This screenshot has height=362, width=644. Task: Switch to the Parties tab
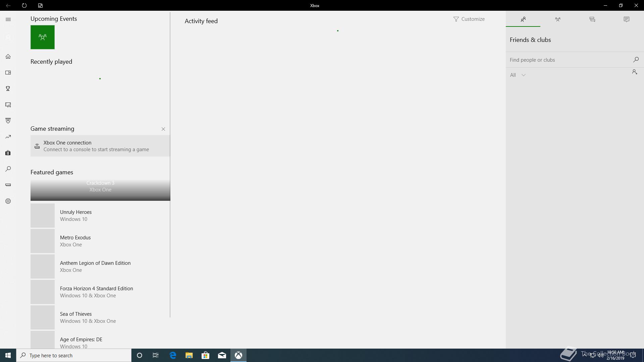click(557, 19)
